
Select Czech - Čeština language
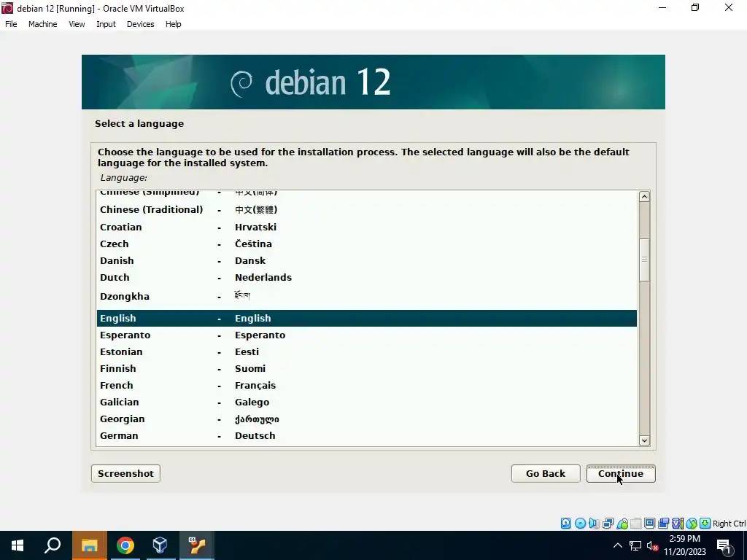click(366, 244)
